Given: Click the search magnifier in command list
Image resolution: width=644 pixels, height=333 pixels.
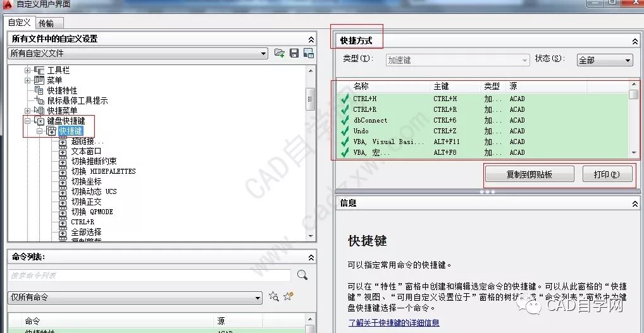Looking at the screenshot, I should click(x=302, y=275).
